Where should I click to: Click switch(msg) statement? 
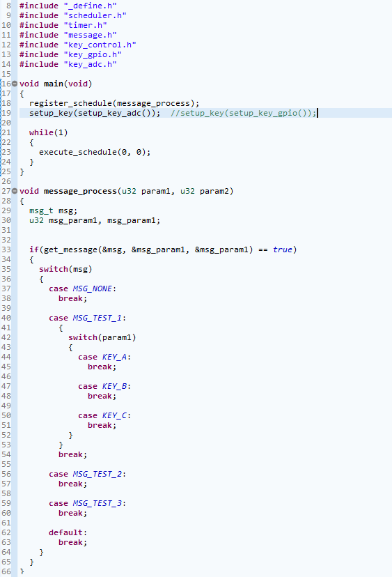[65, 269]
